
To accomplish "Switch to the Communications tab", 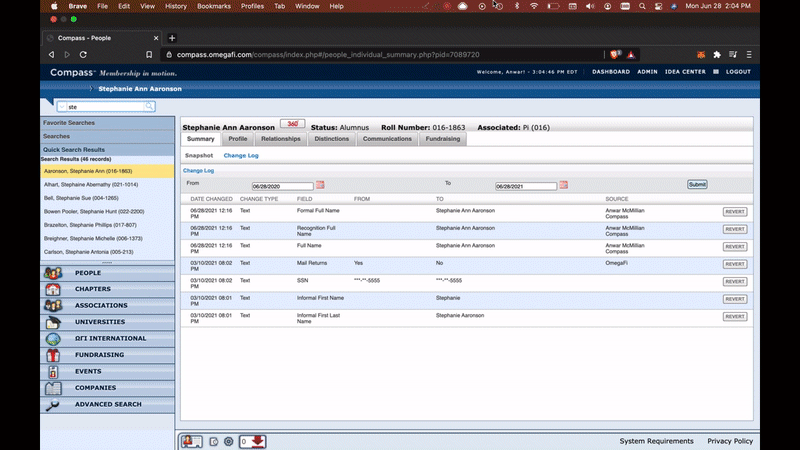I will (x=387, y=139).
